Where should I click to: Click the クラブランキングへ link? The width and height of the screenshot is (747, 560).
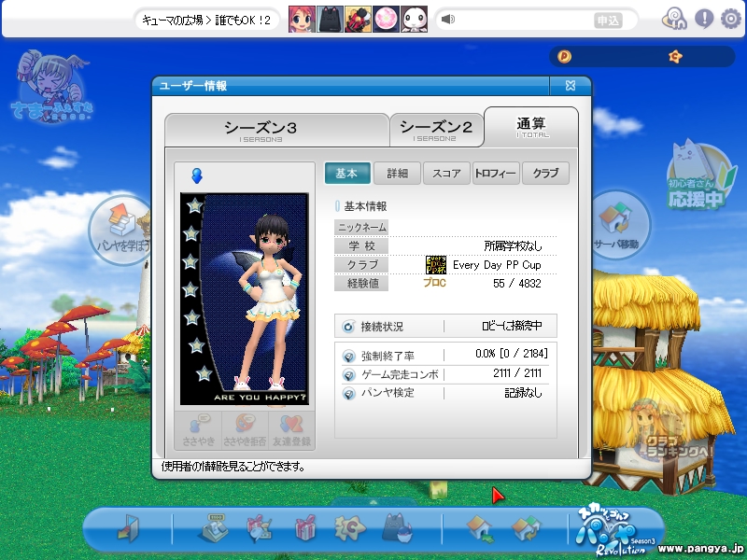[672, 431]
